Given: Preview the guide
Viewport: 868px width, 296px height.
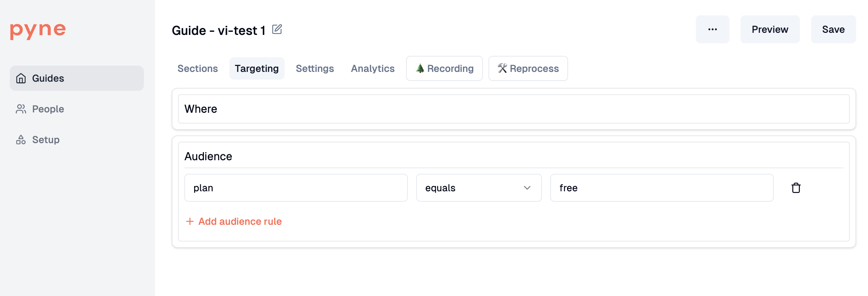Looking at the screenshot, I should [770, 29].
